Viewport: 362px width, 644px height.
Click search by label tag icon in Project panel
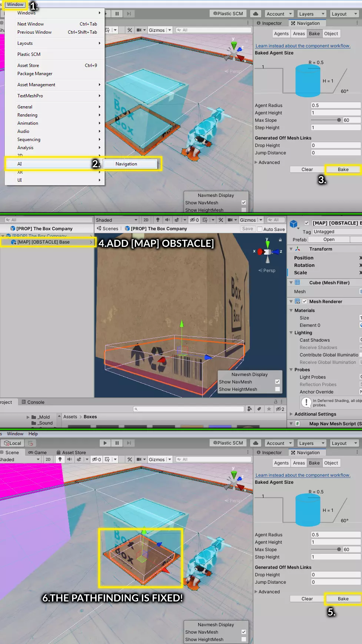pos(259,409)
